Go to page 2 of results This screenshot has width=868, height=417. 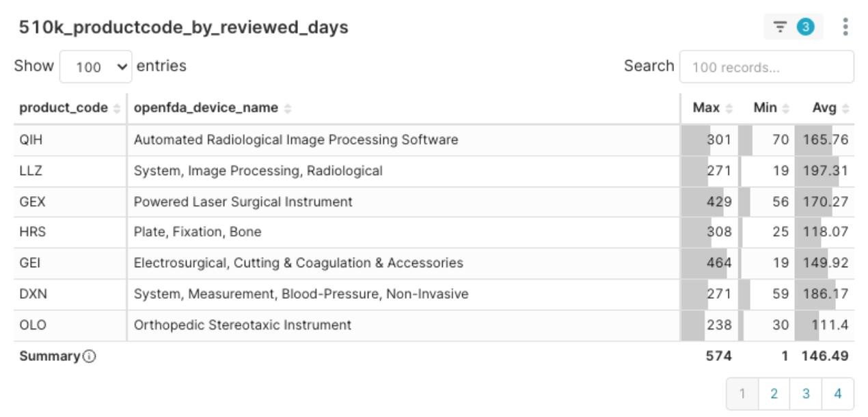774,394
